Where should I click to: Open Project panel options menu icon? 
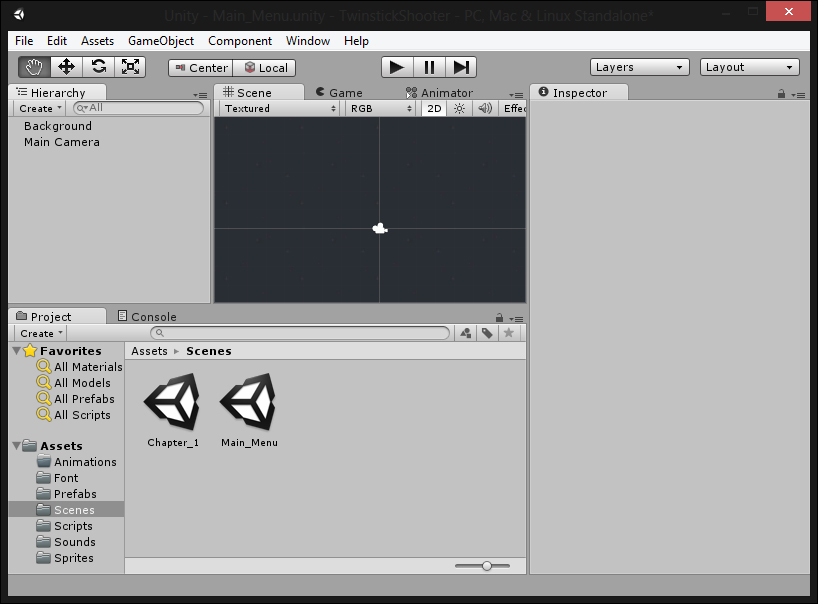coord(516,319)
